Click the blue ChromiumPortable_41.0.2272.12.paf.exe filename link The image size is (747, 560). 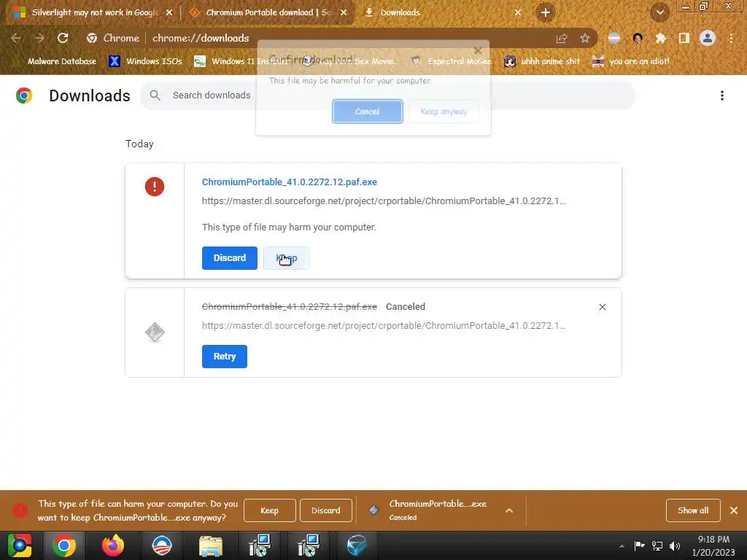pyautogui.click(x=289, y=182)
